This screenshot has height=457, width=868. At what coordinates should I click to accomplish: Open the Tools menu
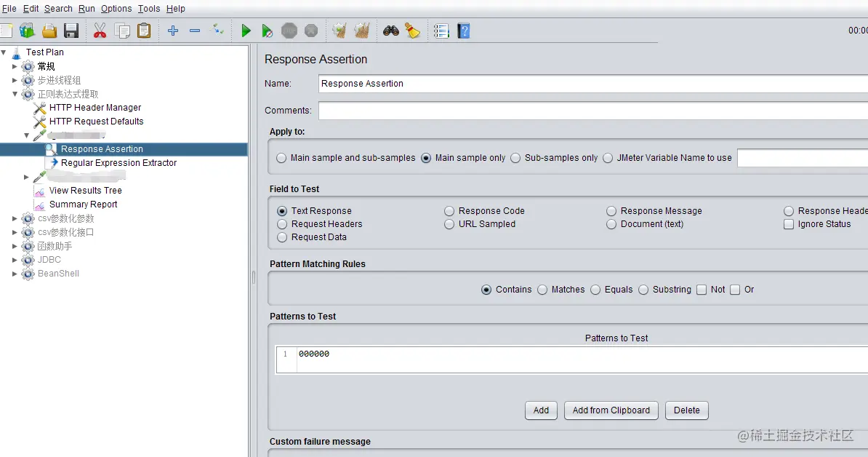coord(149,9)
